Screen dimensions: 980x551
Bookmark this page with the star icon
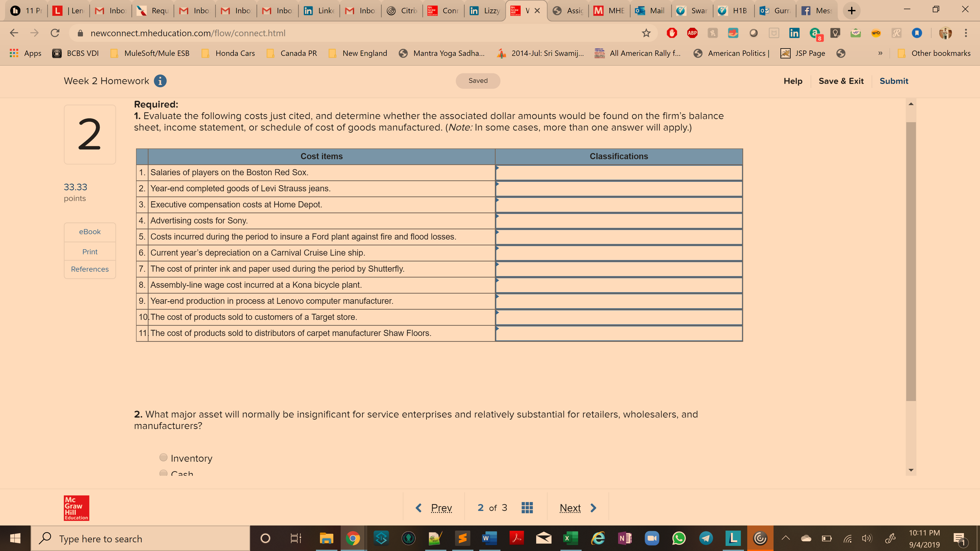pos(646,33)
